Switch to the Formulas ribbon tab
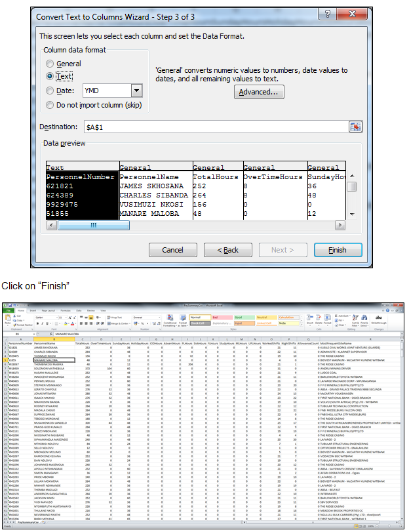Image resolution: width=409 pixels, height=532 pixels. point(66,310)
